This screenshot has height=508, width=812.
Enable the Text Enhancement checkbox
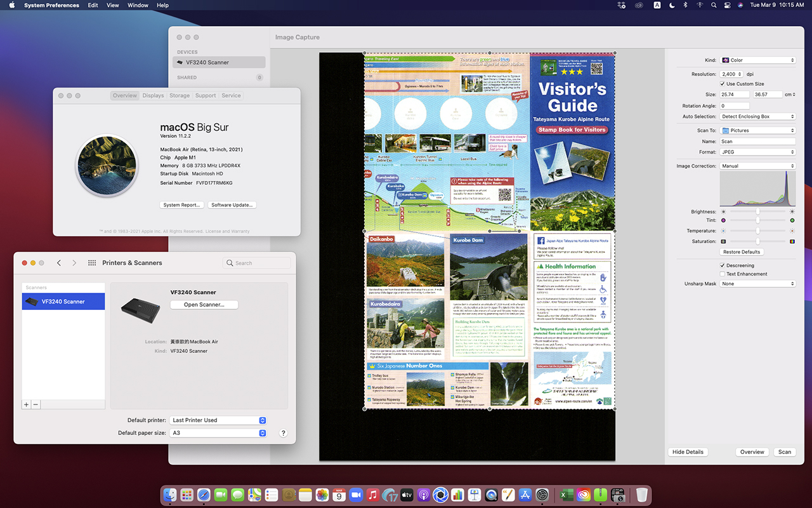click(x=723, y=274)
